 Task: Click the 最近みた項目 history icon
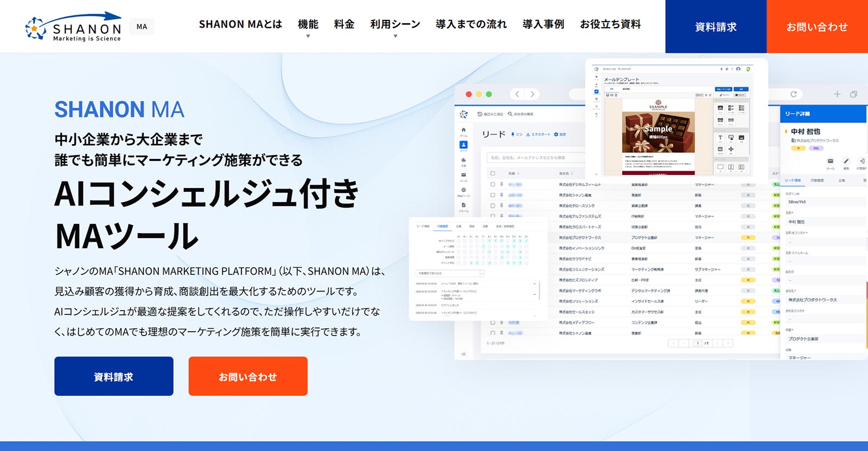(480, 114)
